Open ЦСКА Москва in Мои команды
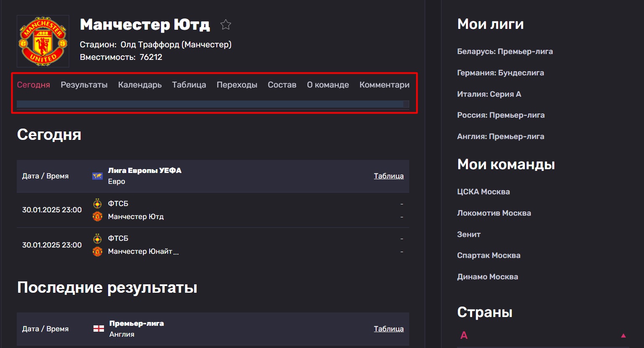This screenshot has height=348, width=644. pyautogui.click(x=483, y=192)
